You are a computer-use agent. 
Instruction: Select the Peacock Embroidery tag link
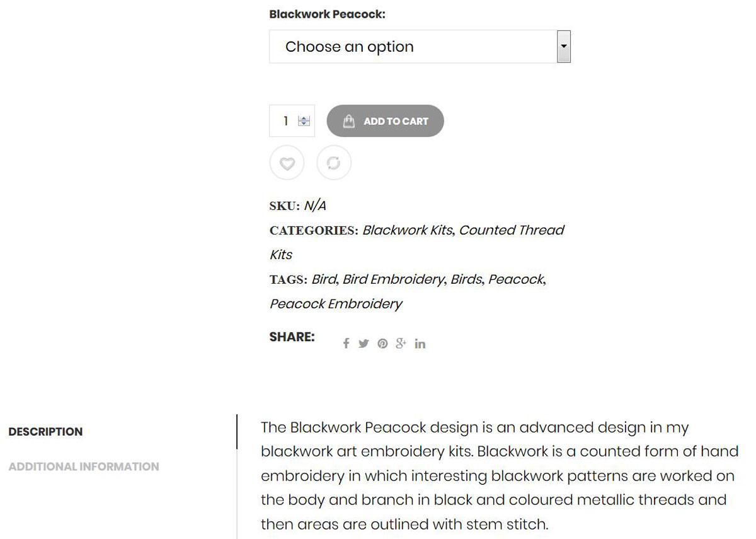(x=336, y=304)
